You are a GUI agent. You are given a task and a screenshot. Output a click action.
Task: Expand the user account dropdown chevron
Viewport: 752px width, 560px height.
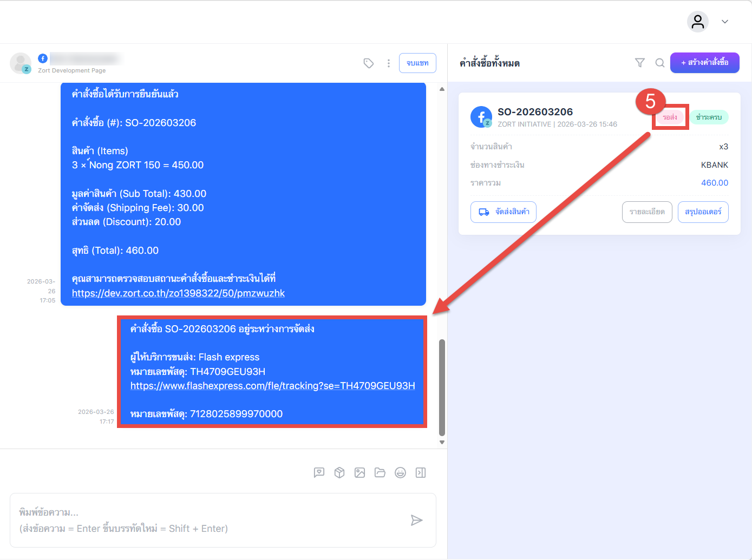click(x=725, y=22)
